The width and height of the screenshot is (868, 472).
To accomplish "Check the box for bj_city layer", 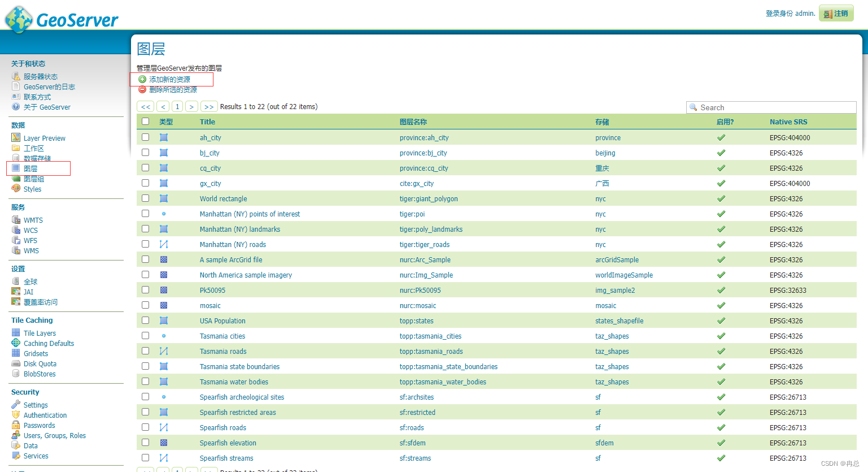I will point(146,153).
